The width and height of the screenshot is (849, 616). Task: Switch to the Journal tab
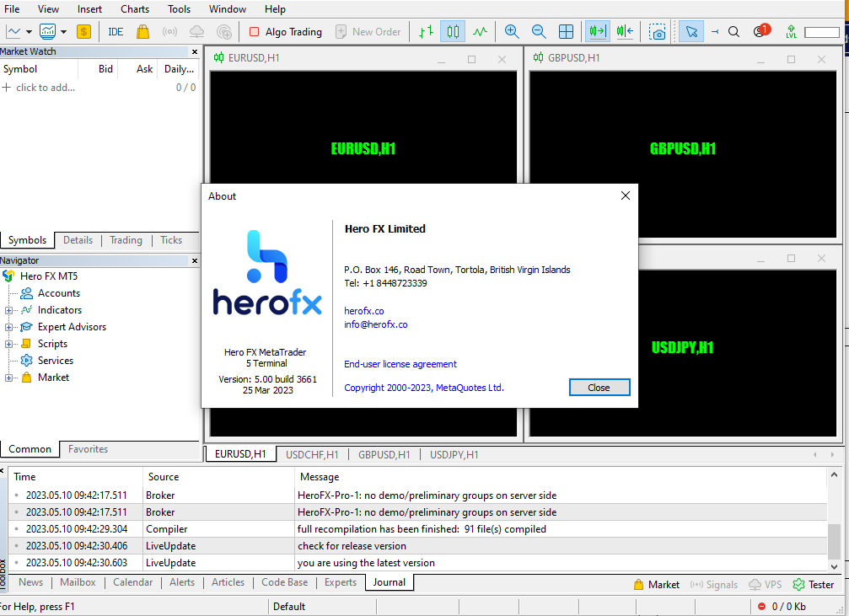click(389, 581)
